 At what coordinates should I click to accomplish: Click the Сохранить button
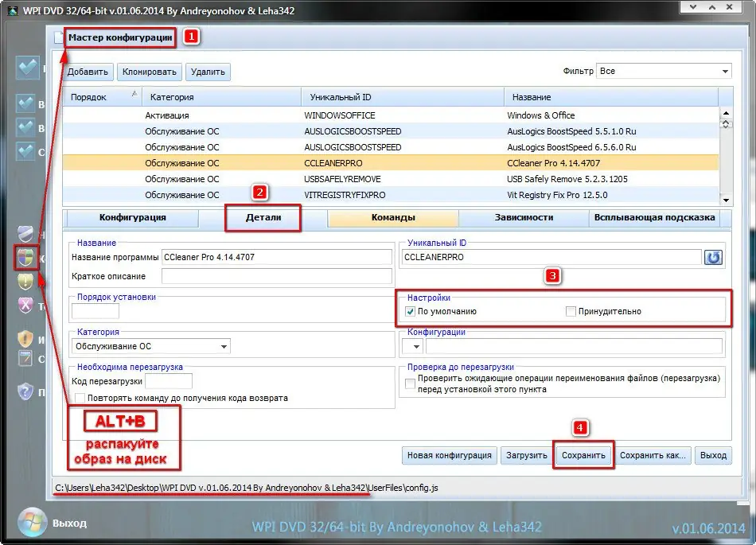[x=583, y=456]
